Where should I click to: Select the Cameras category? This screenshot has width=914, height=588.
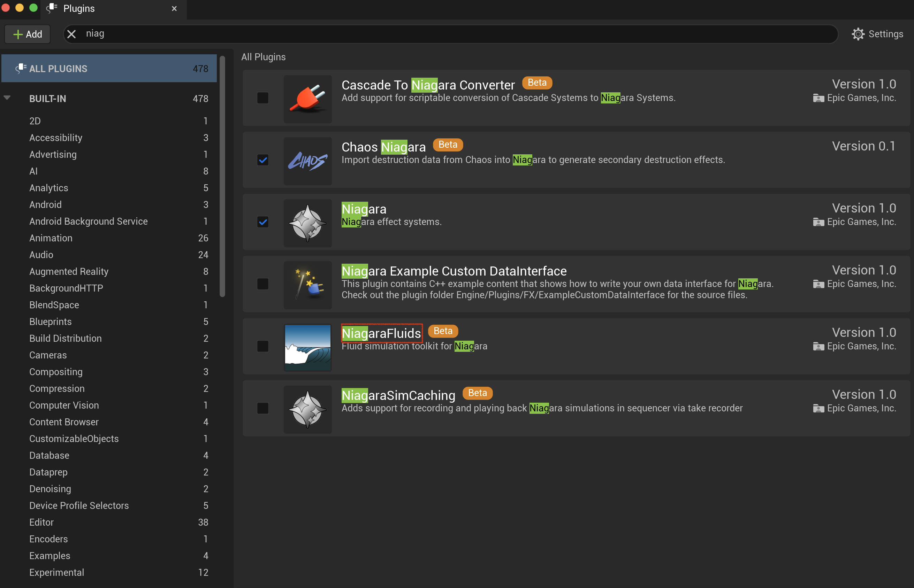point(109,355)
